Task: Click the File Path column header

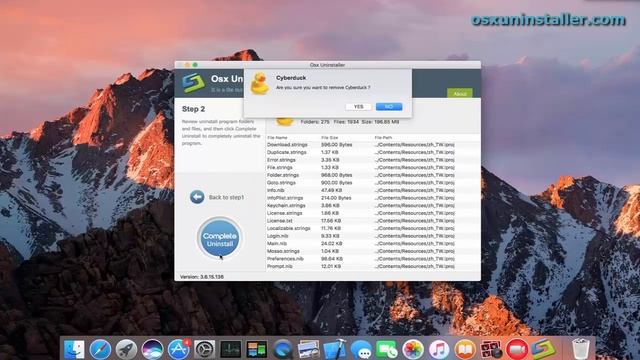Action: 383,138
